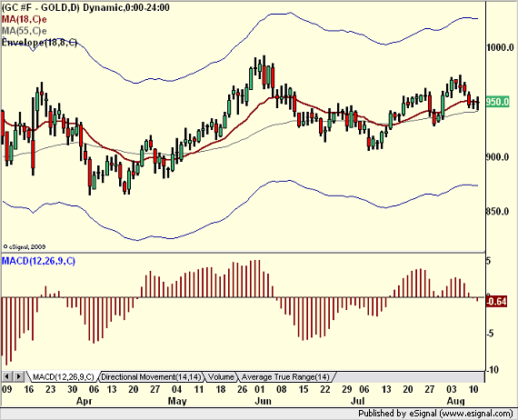Click the red -0.64 MACD value marker
This screenshot has width=518, height=420.
point(496,302)
